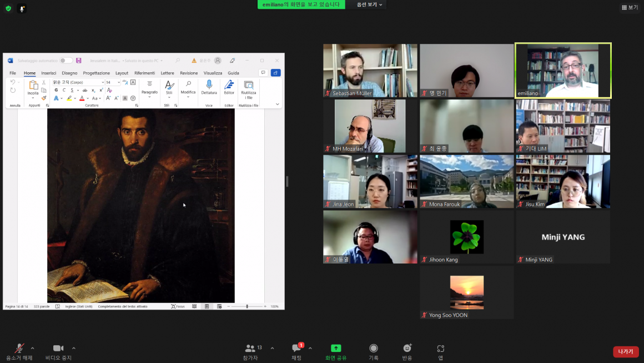Screen dimensions: 644x363
Task: Click the Undo arrow in Word ribbon
Action: coord(13,82)
